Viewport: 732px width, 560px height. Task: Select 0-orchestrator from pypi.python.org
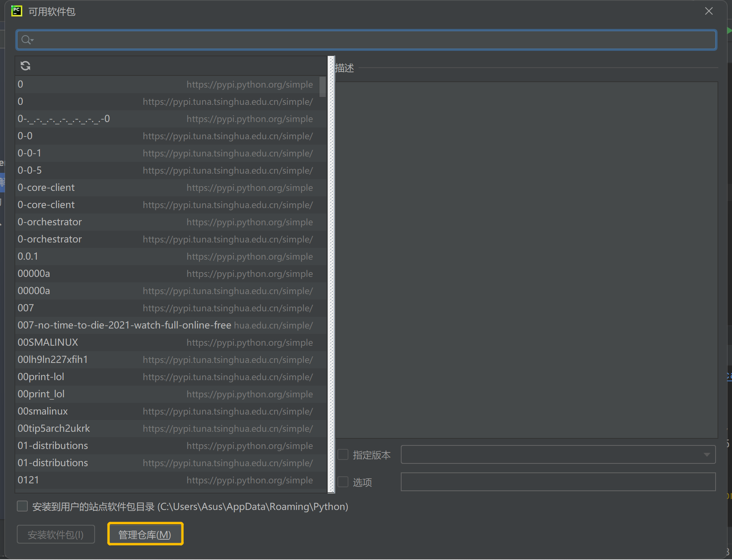171,222
